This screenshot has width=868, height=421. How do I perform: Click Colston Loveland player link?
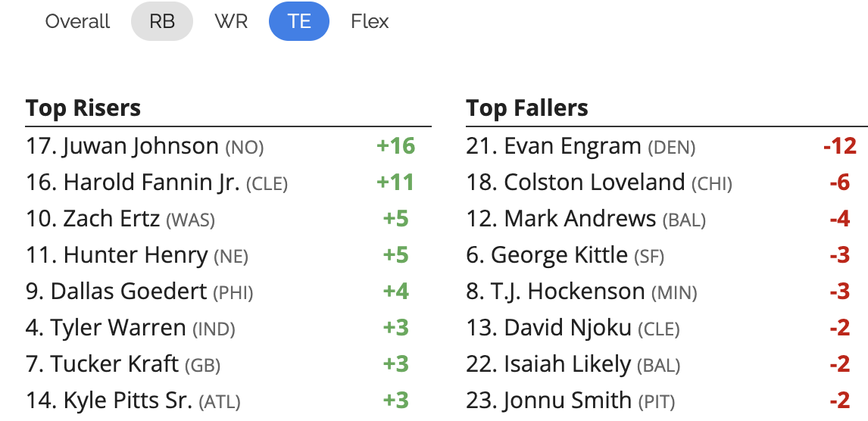595,182
